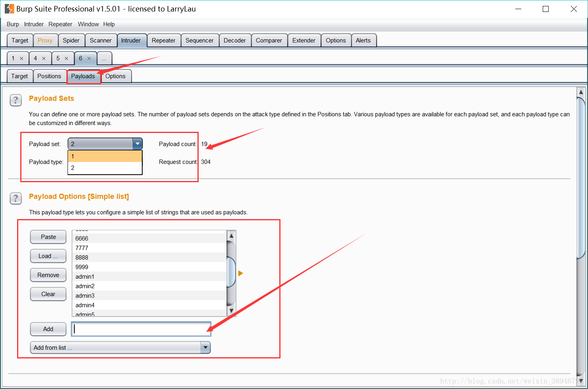The width and height of the screenshot is (588, 389).
Task: Open the Intruder menu in the menu bar
Action: (x=34, y=24)
